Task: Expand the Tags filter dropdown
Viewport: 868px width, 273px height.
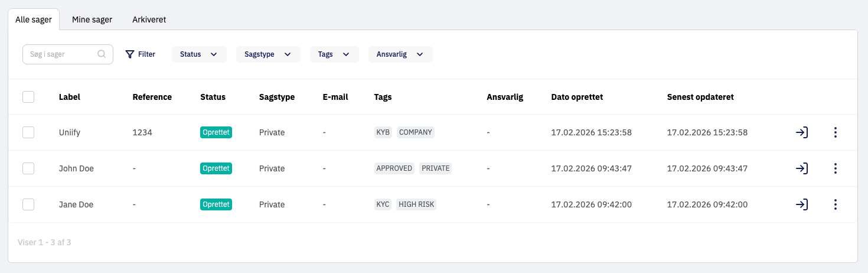Action: coord(334,54)
